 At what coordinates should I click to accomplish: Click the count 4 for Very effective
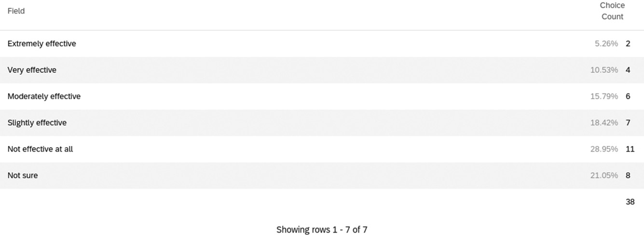628,70
